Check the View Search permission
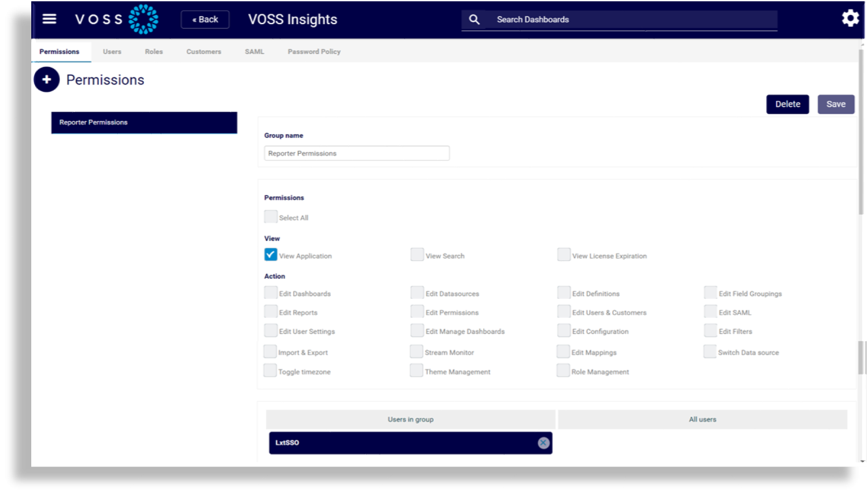Screen dimensions: 868x495 pyautogui.click(x=417, y=255)
